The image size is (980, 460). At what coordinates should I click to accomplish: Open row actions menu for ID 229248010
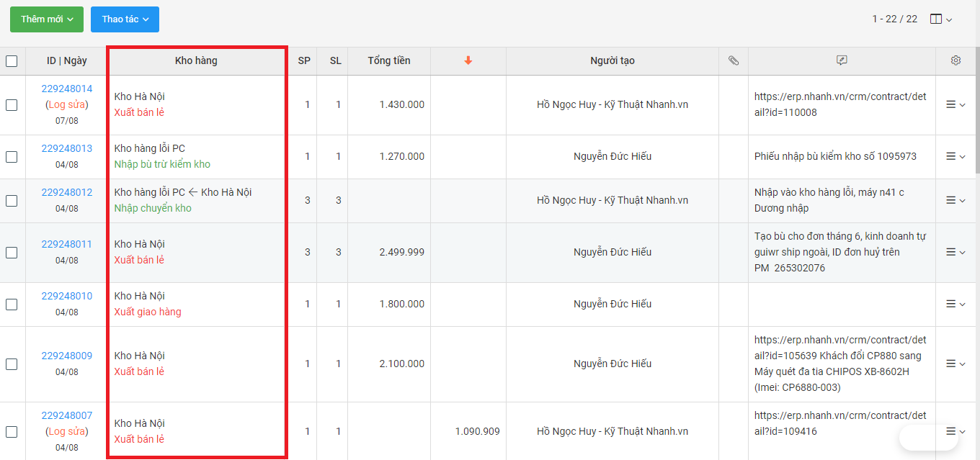(955, 305)
